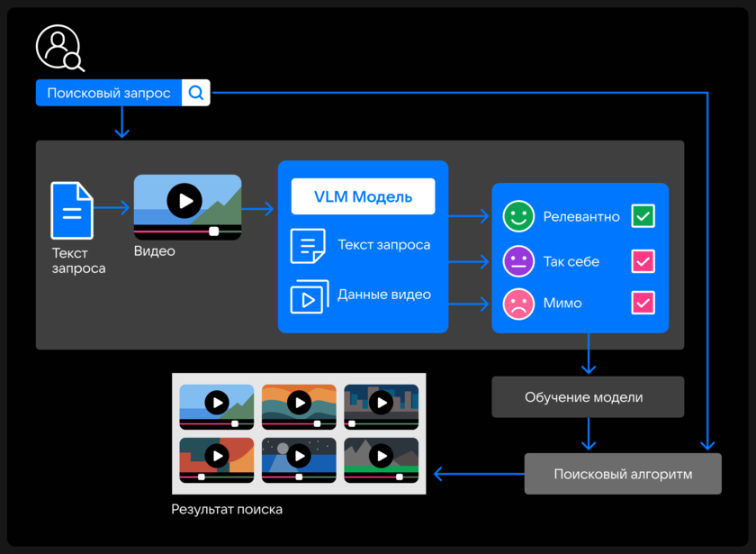Screen dimensions: 756x554
Task: Click the user search profile icon
Action: [x=59, y=48]
